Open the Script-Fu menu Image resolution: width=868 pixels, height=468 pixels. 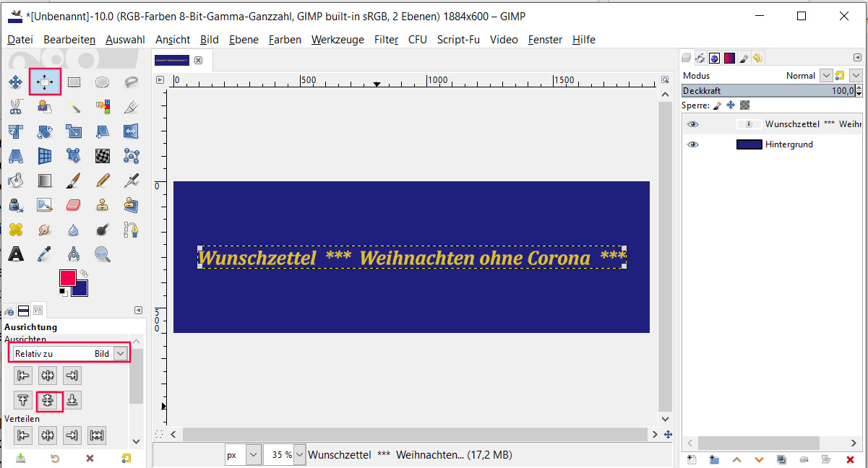click(x=458, y=40)
